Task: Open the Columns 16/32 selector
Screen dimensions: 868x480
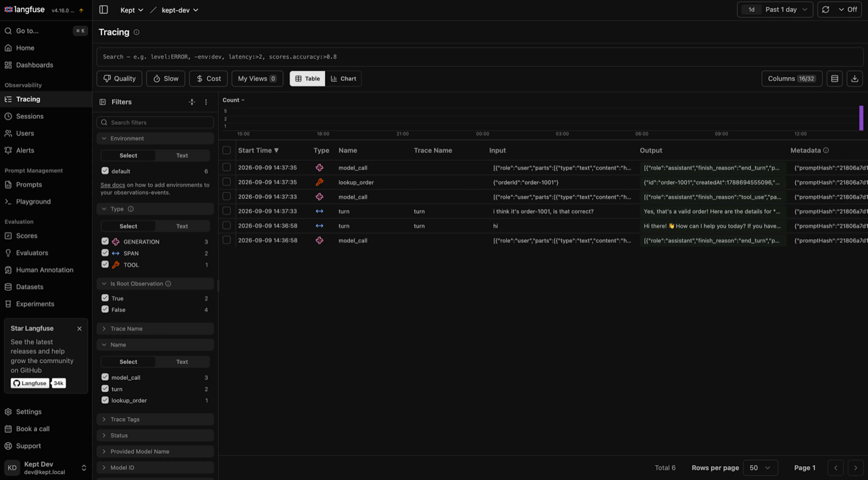Action: (792, 78)
